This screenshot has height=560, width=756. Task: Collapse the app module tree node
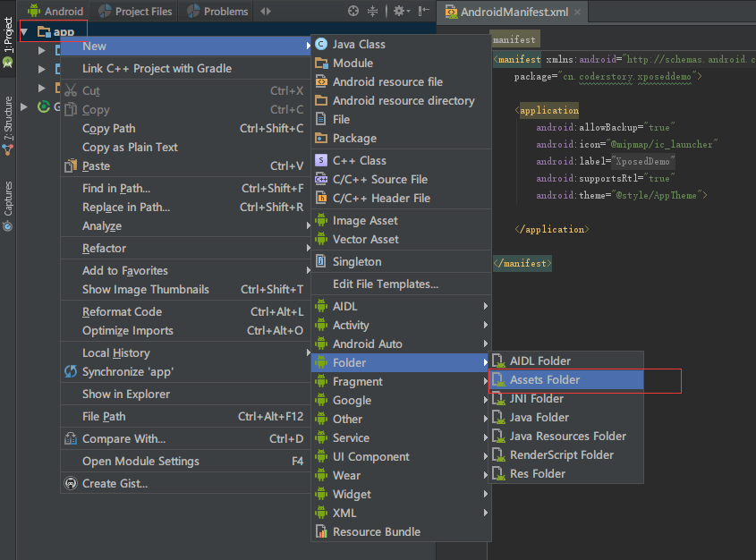[24, 32]
